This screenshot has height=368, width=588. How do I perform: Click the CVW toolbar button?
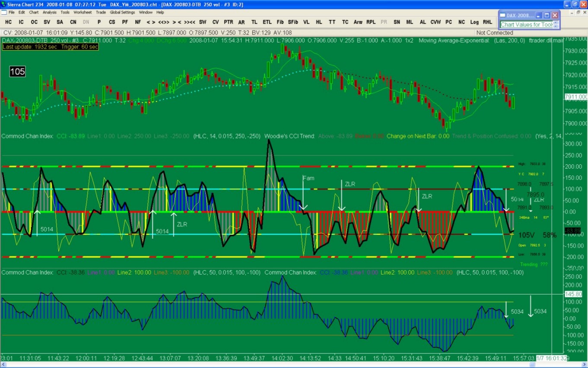click(435, 22)
